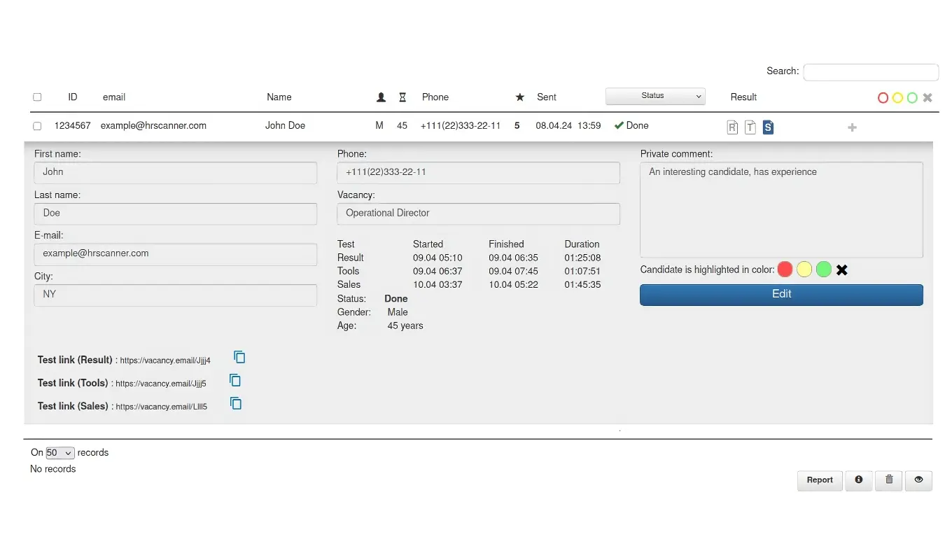
Task: Click the plus icon in John Doe's row
Action: point(852,127)
